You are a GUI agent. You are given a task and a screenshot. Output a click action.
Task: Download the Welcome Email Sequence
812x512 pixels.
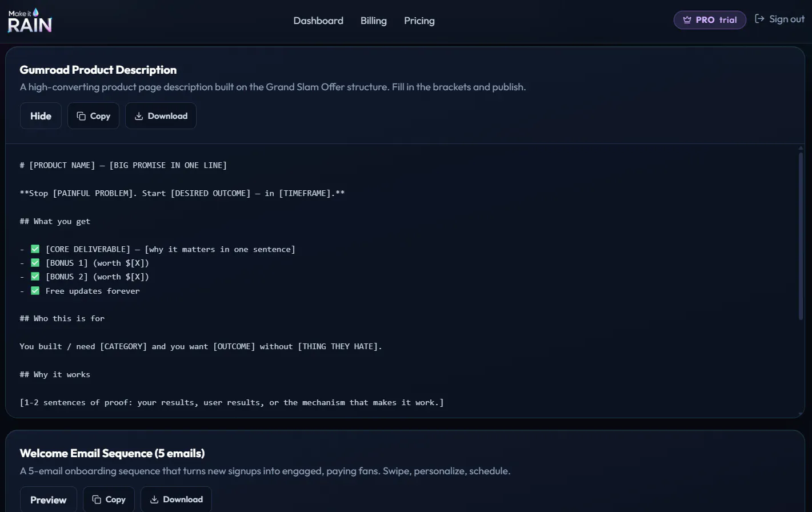(x=176, y=499)
